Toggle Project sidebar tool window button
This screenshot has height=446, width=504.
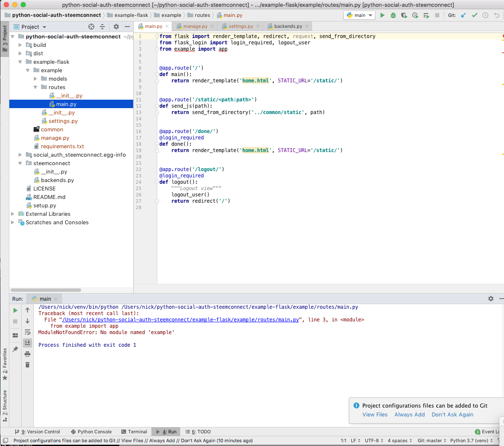(5, 38)
